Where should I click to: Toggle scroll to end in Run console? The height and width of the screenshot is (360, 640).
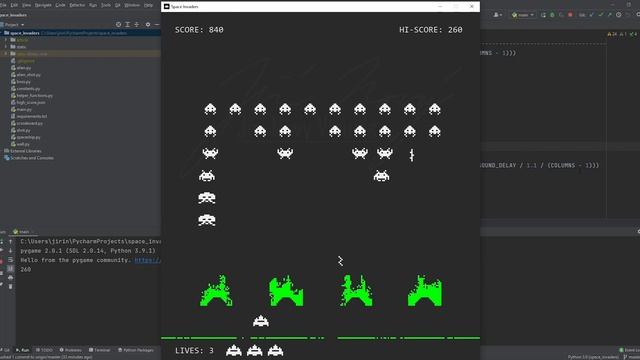point(11,269)
